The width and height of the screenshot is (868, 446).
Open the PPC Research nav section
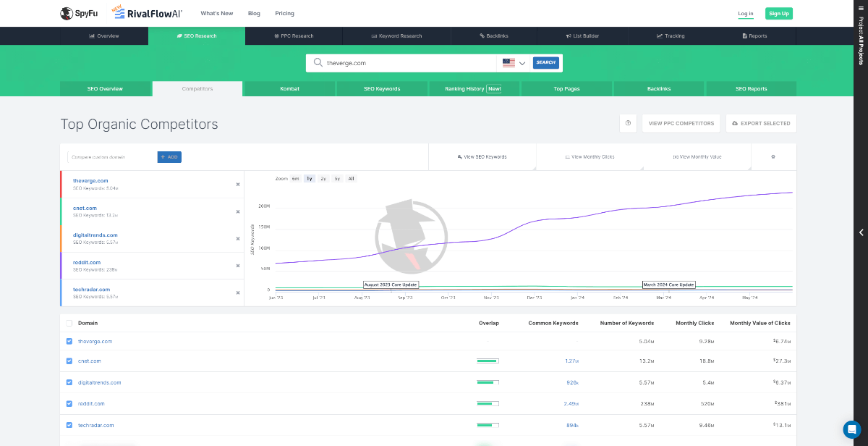coord(293,35)
